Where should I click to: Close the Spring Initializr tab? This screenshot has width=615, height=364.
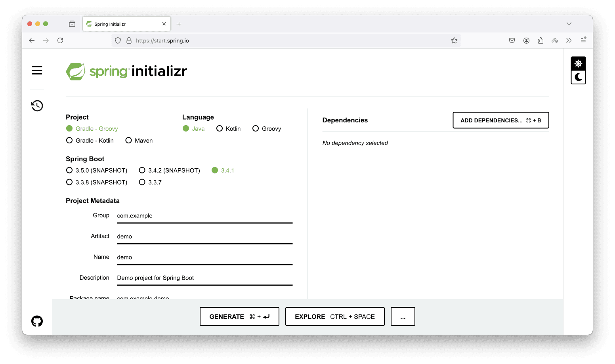164,24
